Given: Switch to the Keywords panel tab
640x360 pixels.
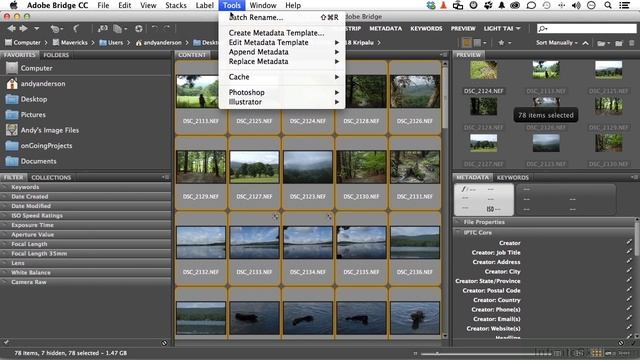Looking at the screenshot, I should click(513, 178).
